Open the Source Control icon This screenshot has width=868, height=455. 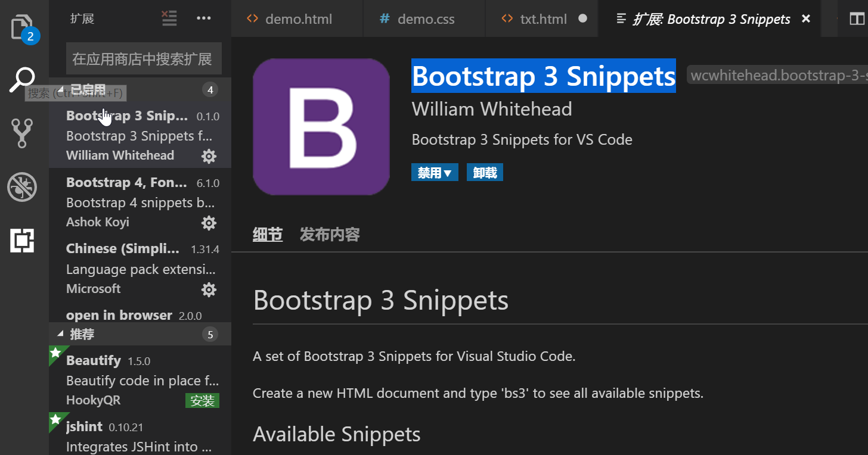point(22,133)
